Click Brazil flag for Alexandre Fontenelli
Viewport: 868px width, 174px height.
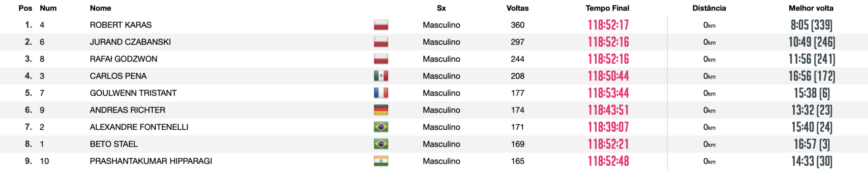pos(381,127)
